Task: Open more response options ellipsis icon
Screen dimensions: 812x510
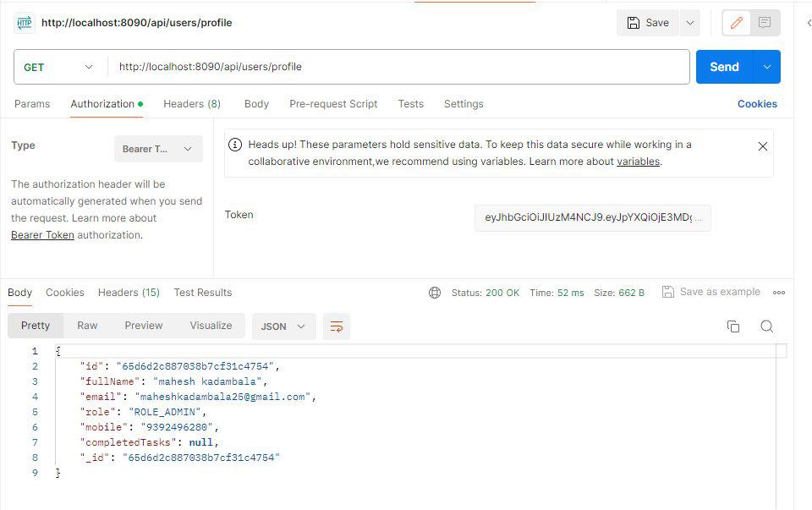Action: [x=778, y=292]
